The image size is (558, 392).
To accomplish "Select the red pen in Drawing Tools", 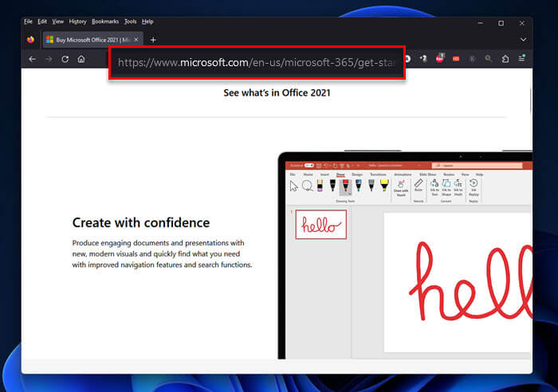I will [x=345, y=186].
